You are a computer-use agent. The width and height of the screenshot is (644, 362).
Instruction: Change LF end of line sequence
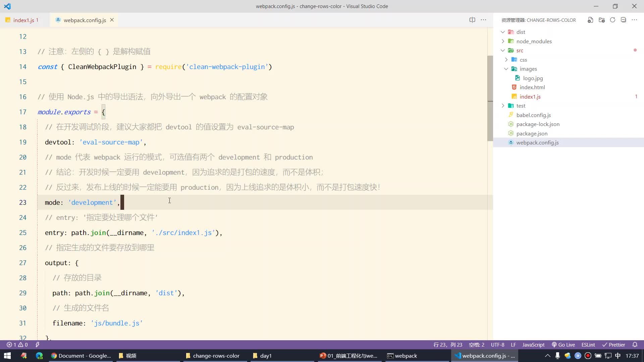513,345
